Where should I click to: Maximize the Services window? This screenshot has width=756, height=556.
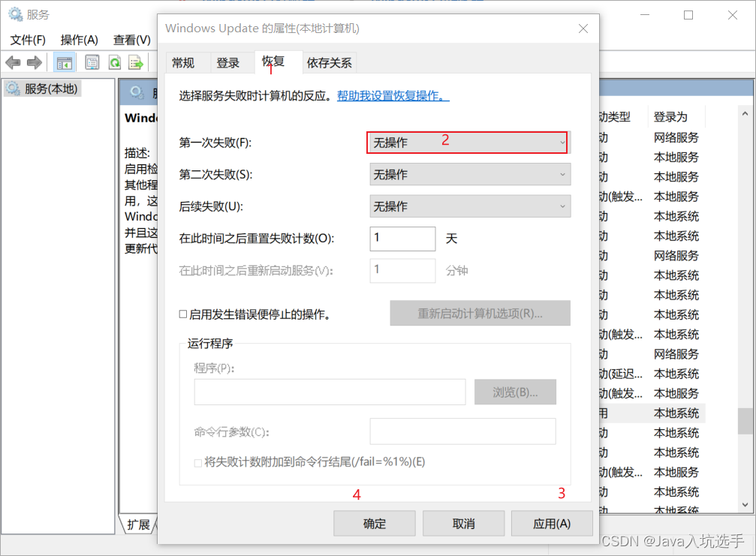point(688,15)
